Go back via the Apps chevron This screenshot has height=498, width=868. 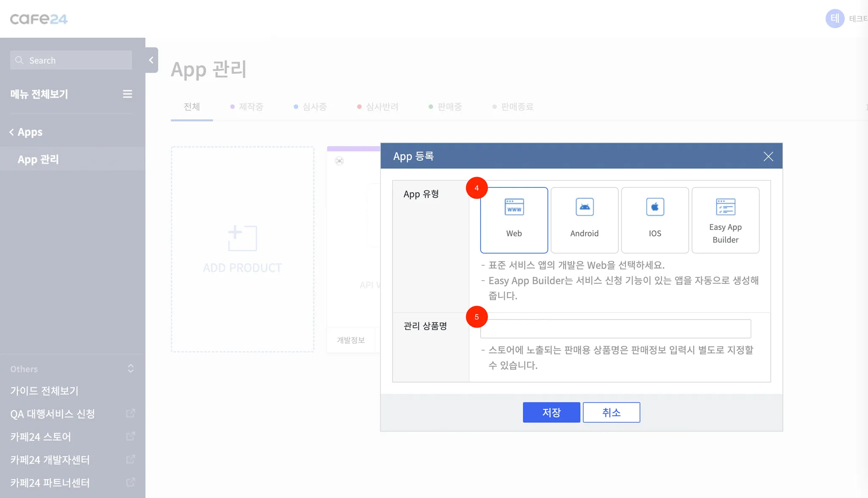pos(12,132)
